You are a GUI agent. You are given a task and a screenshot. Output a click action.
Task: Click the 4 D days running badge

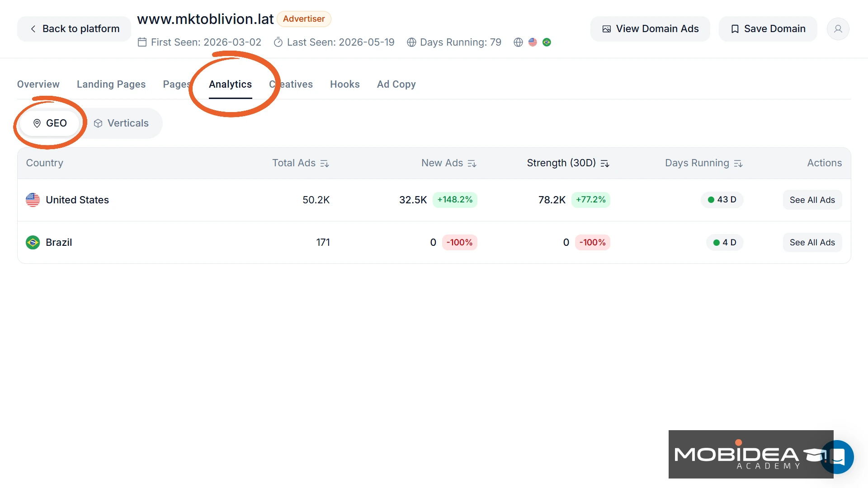(x=725, y=242)
